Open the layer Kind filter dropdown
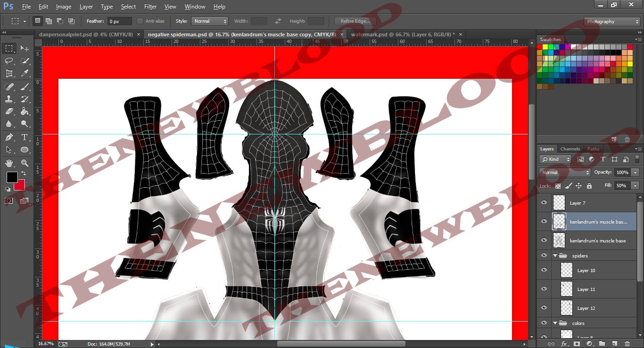Screen dimensions: 644x348 555,159
